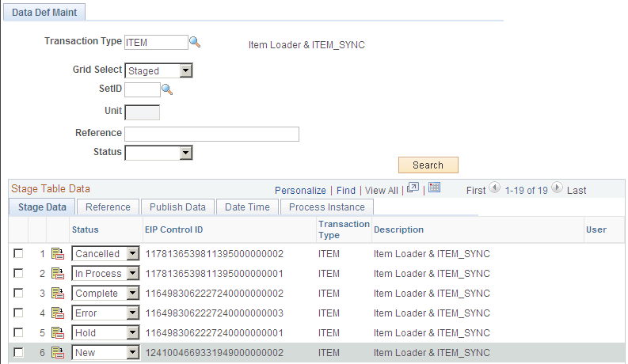
Task: Tick checkbox for New row 6
Action: pos(18,352)
